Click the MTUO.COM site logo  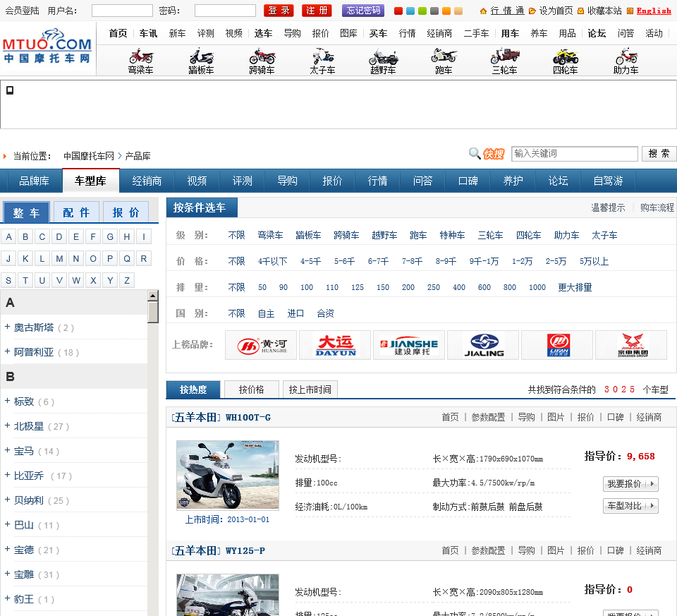click(47, 46)
